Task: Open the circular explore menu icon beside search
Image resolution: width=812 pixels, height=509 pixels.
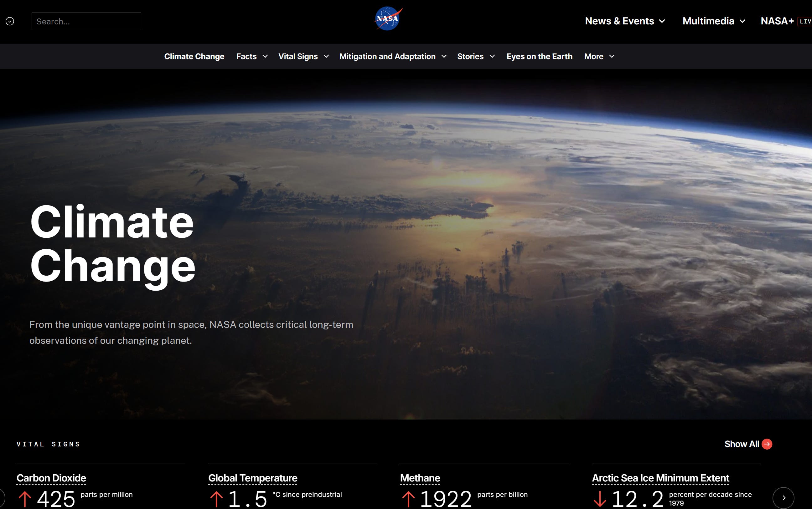Action: pos(10,21)
